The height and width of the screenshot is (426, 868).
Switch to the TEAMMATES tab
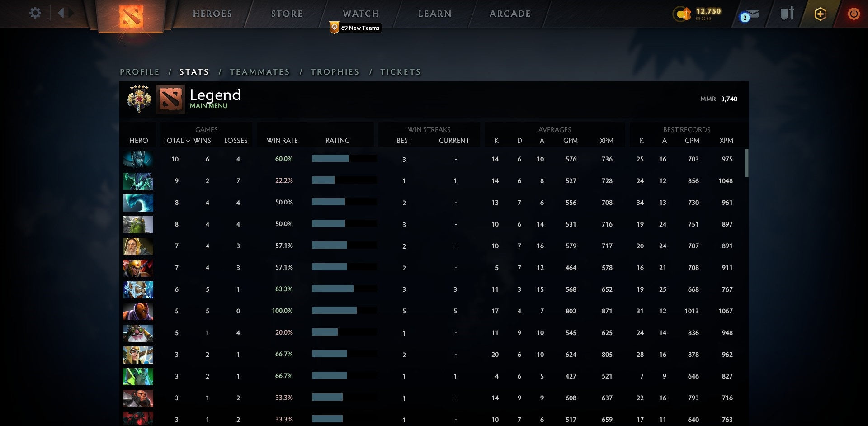click(260, 71)
